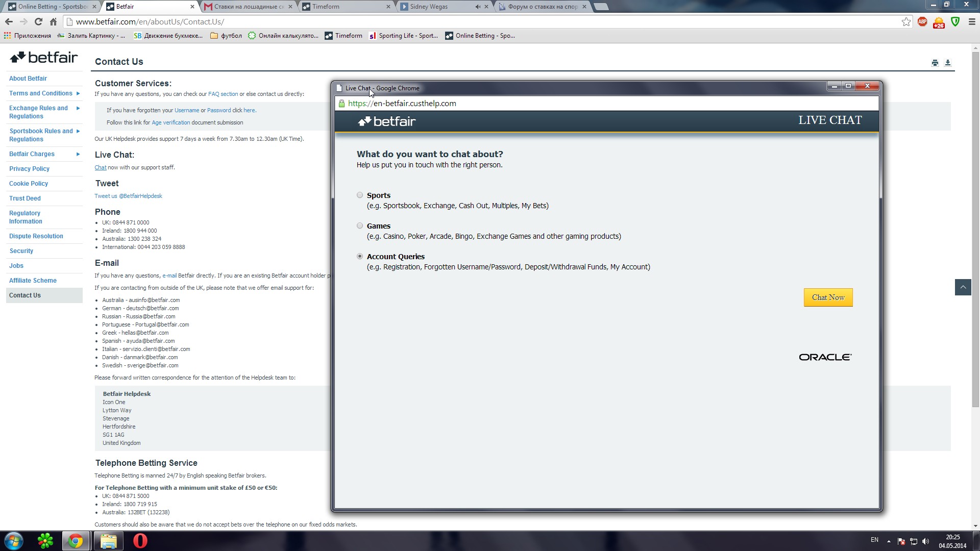Open File Explorer from the taskbar
Viewport: 980px width, 551px height.
pos(108,541)
